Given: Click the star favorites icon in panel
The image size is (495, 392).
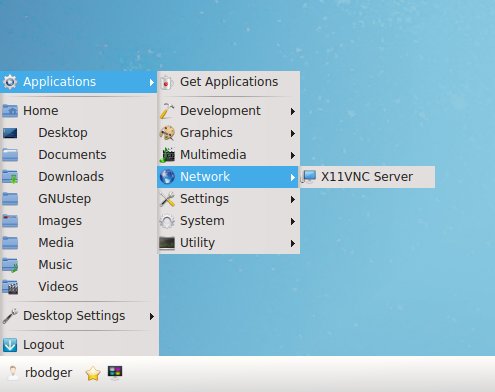Looking at the screenshot, I should pos(93,373).
